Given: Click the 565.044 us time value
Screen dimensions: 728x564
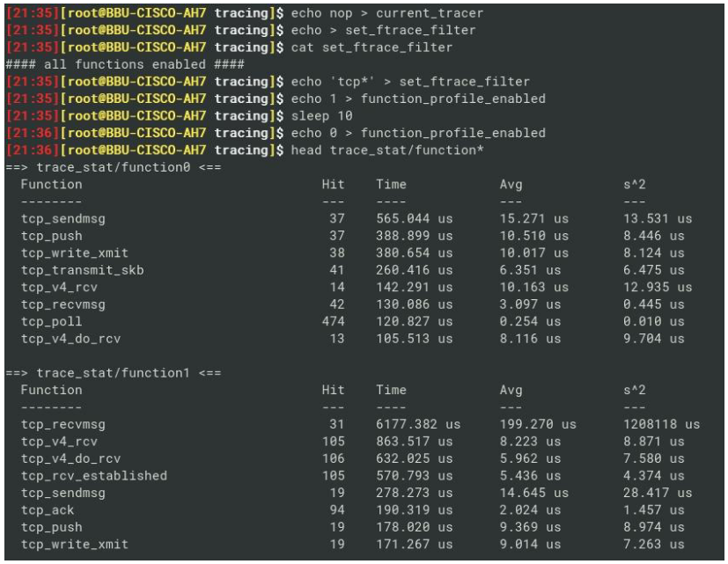Looking at the screenshot, I should click(414, 219).
